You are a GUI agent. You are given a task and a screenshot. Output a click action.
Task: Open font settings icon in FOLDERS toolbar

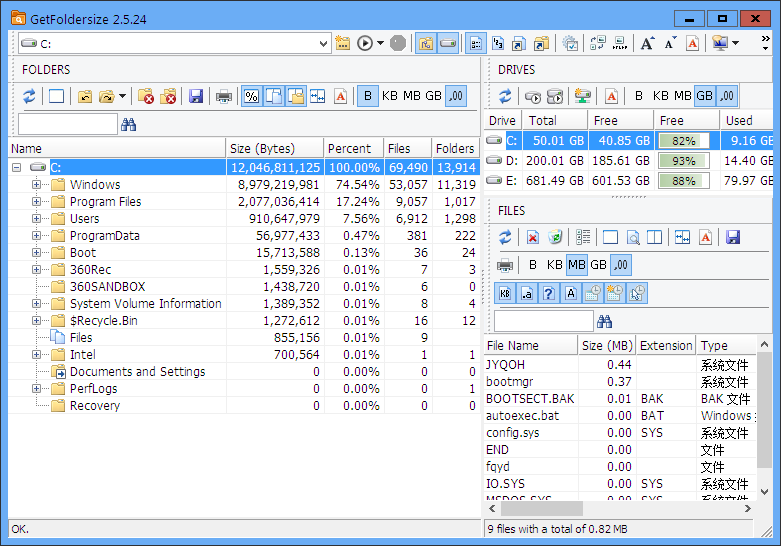[340, 96]
